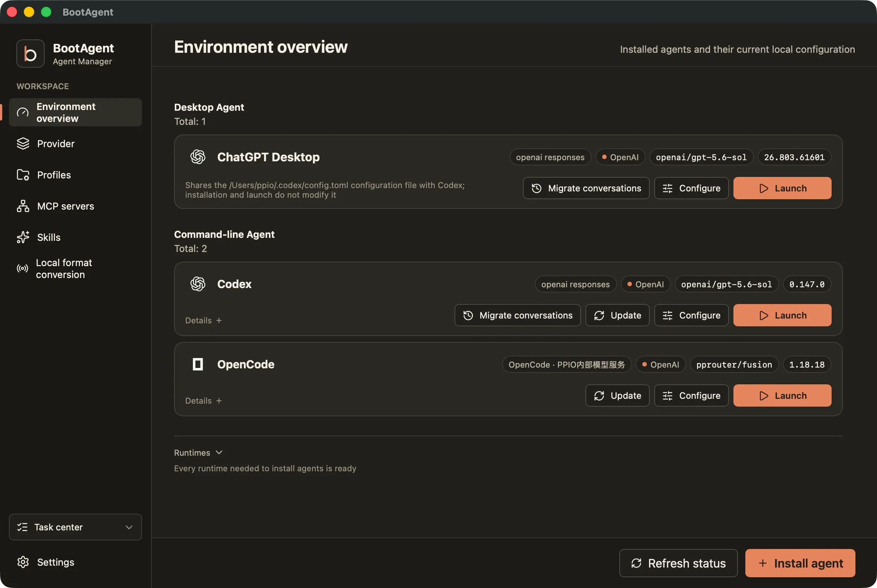
Task: Go to the Provider section
Action: point(76,143)
